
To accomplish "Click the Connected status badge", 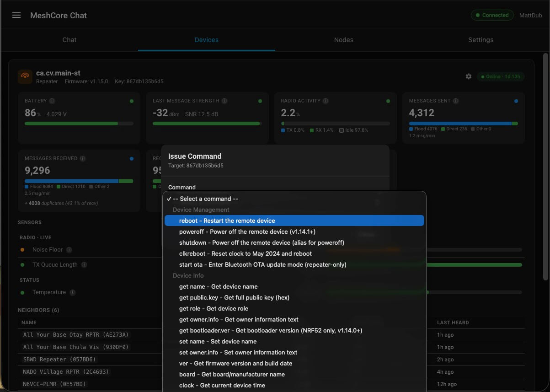I will click(x=492, y=15).
